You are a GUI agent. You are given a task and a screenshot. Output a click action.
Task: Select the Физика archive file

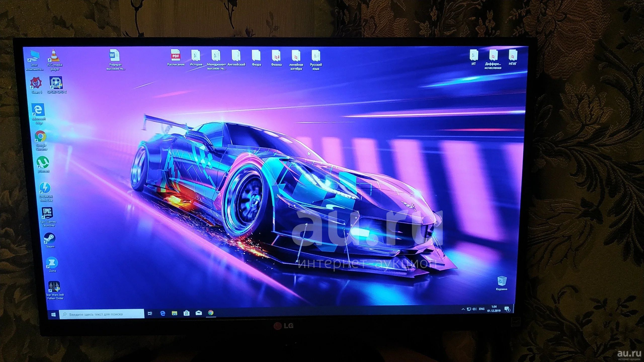[x=276, y=58]
